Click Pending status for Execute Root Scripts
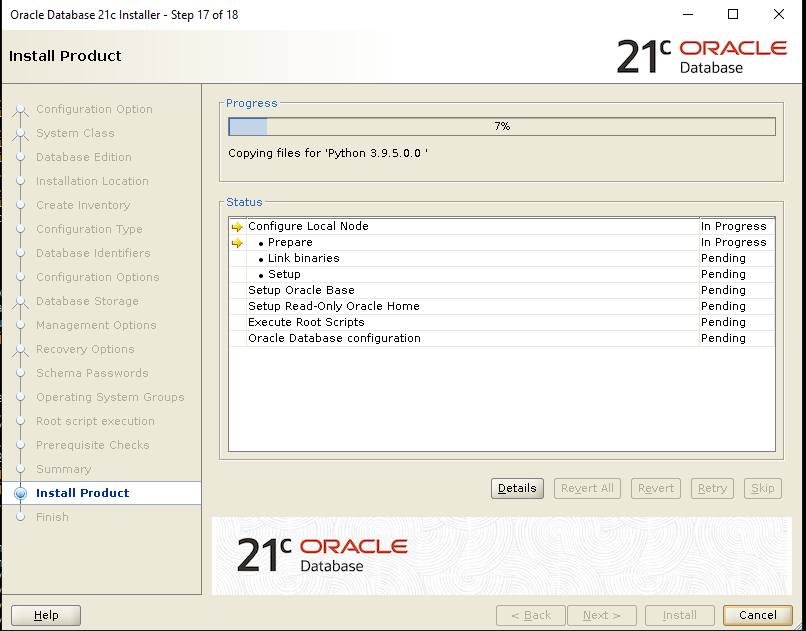This screenshot has height=631, width=806. (x=723, y=322)
